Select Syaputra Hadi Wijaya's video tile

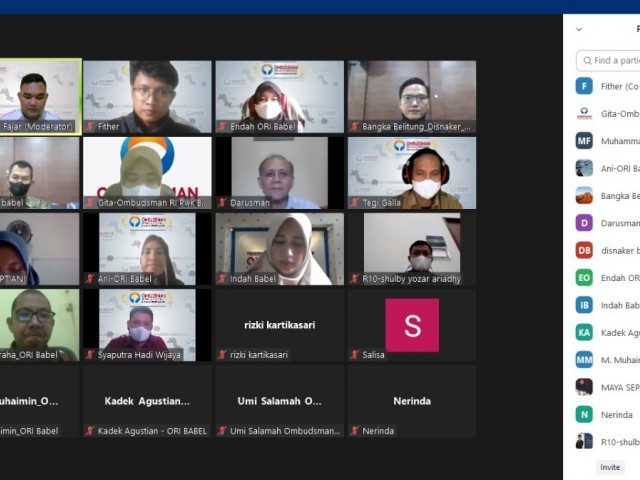tap(147, 325)
